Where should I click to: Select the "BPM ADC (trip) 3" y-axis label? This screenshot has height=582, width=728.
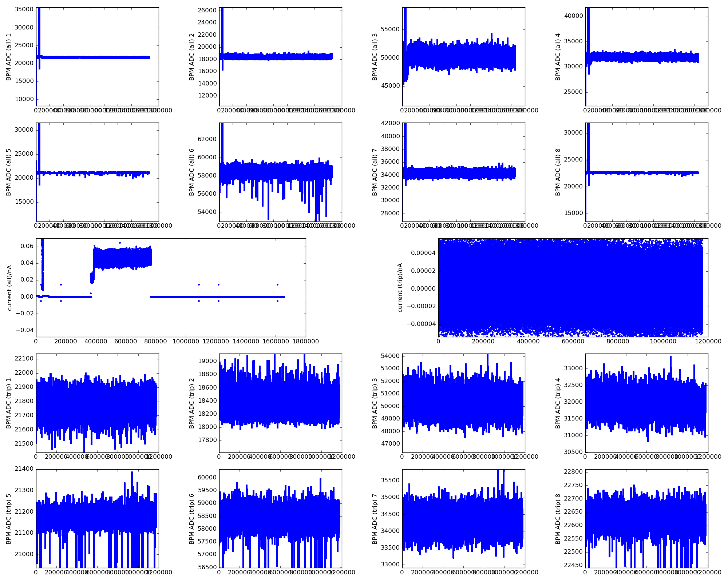pyautogui.click(x=375, y=403)
